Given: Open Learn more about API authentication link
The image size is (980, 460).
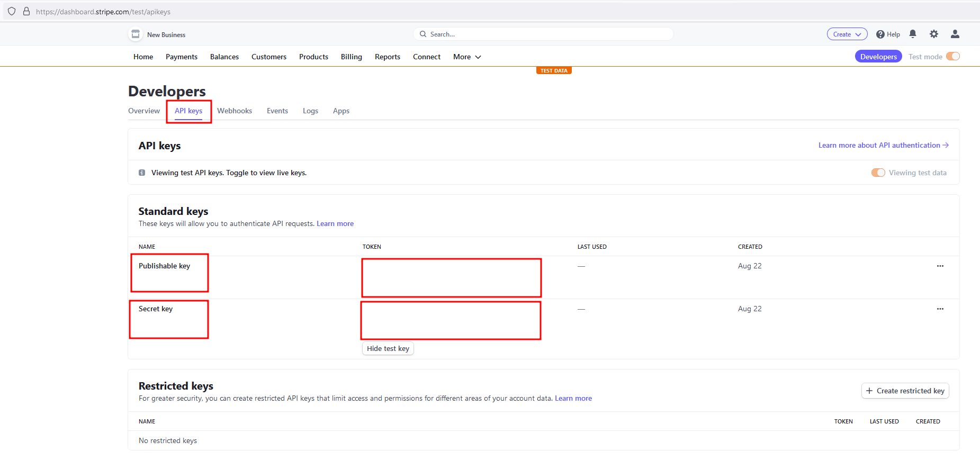Looking at the screenshot, I should pos(884,145).
